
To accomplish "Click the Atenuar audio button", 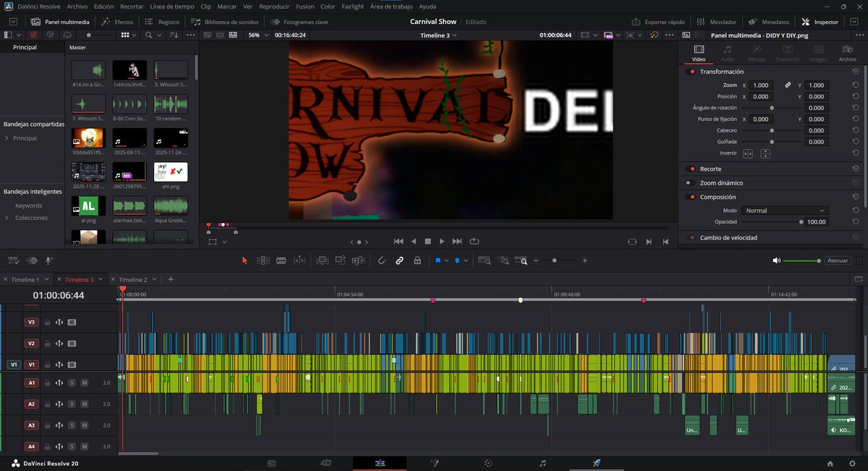I will point(838,260).
